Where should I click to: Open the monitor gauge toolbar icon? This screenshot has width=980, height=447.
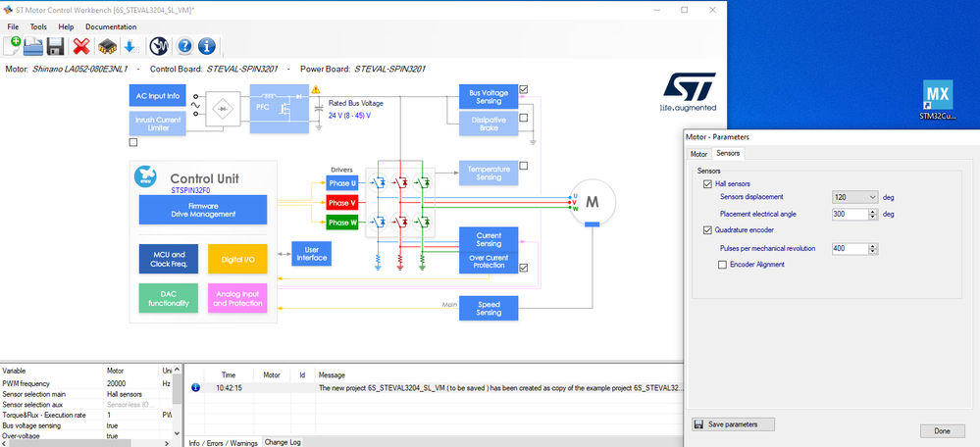[159, 45]
